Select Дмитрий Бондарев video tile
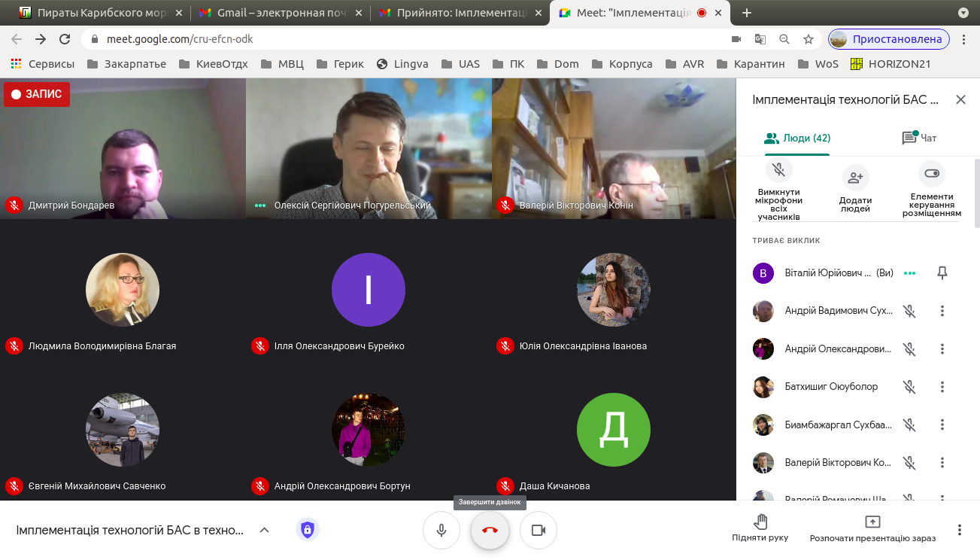The height and width of the screenshot is (560, 980). tap(123, 148)
